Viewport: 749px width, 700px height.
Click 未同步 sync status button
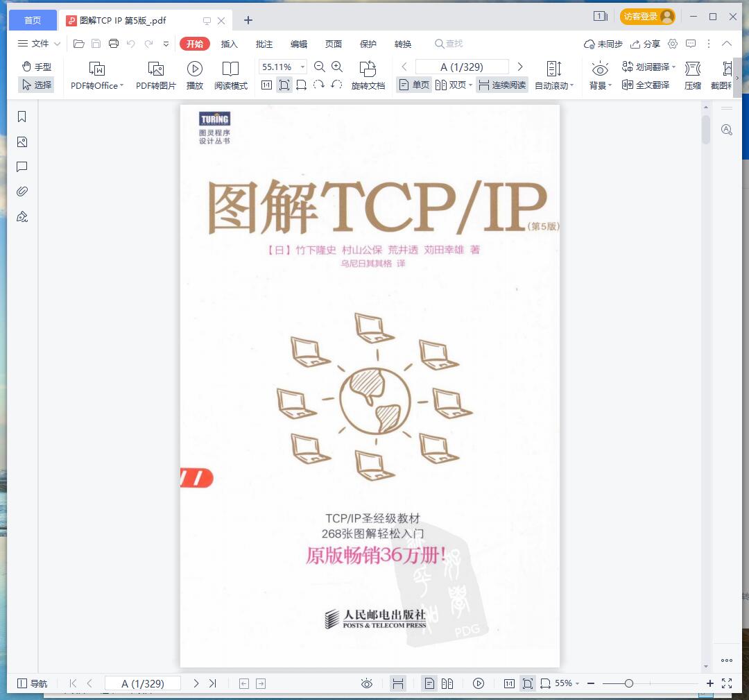[x=603, y=44]
